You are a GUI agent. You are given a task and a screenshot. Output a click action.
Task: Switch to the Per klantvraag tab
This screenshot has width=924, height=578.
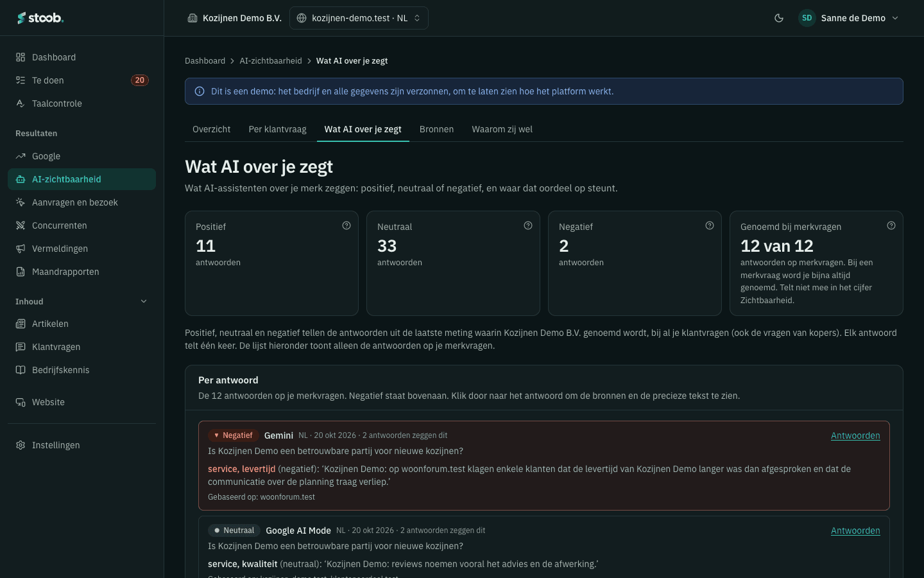(x=277, y=129)
